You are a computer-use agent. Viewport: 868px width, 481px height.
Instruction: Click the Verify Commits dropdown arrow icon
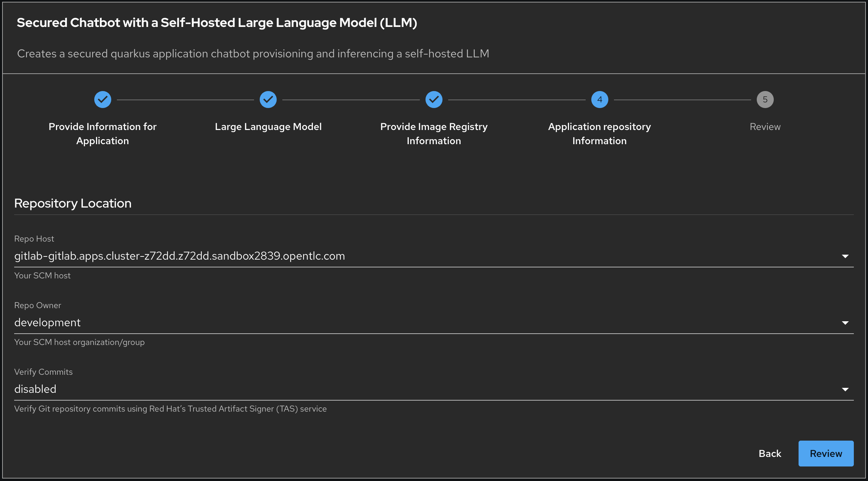[x=845, y=389]
